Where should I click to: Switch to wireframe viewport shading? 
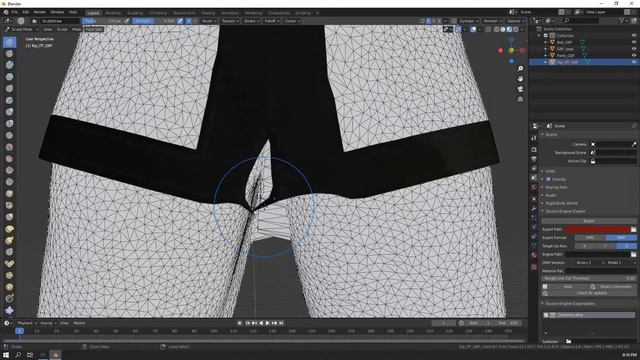coord(496,29)
